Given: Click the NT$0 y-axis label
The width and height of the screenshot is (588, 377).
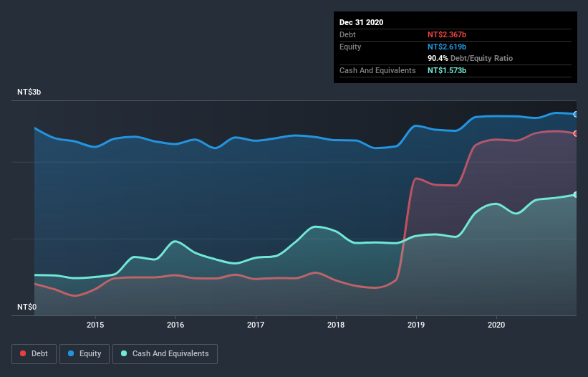Looking at the screenshot, I should (27, 307).
